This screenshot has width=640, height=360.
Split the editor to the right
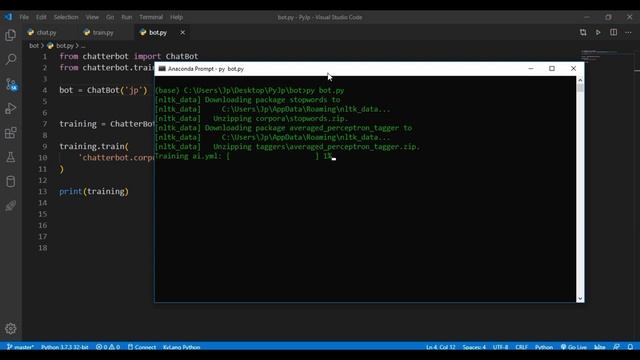pyautogui.click(x=613, y=32)
